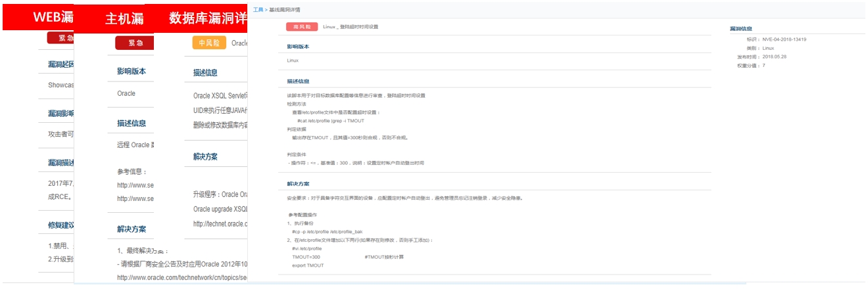Viewport: 868px width, 289px height.
Task: Click the WEB漏 red header tab
Action: [x=39, y=17]
